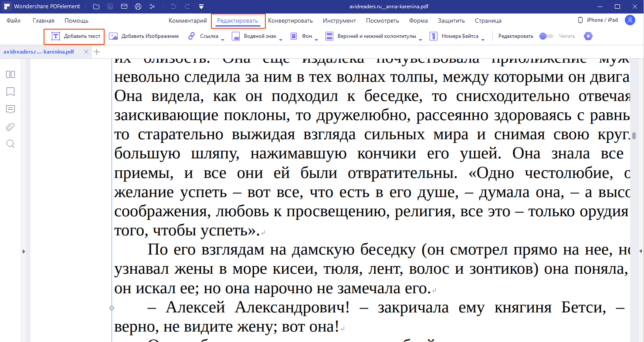
Task: Toggle the Редактировать / Читать mode switch
Action: click(546, 36)
